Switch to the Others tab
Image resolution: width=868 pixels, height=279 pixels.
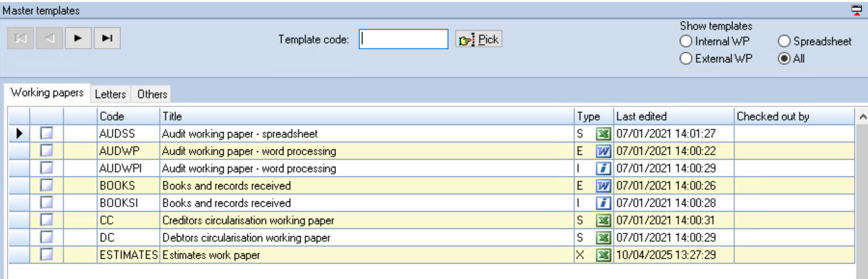[x=152, y=94]
